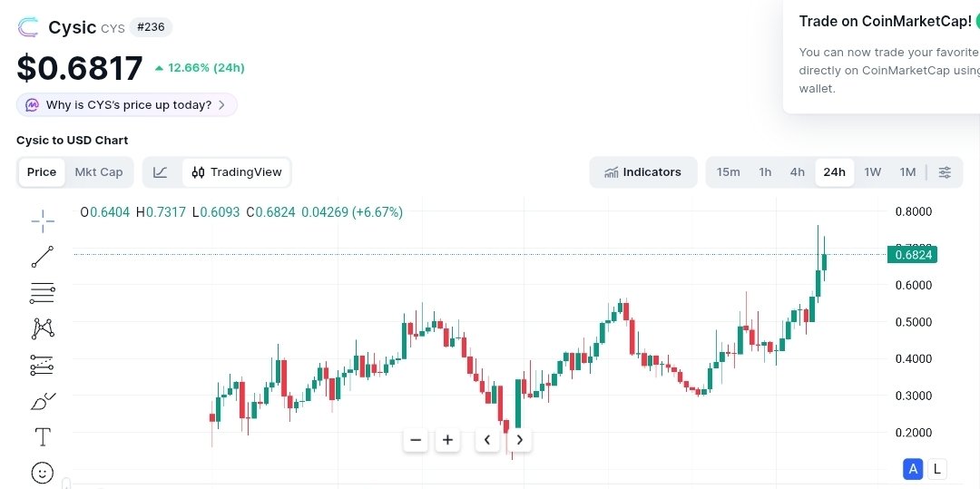The image size is (980, 489).
Task: Click the 0.6824 current price label
Action: point(912,255)
